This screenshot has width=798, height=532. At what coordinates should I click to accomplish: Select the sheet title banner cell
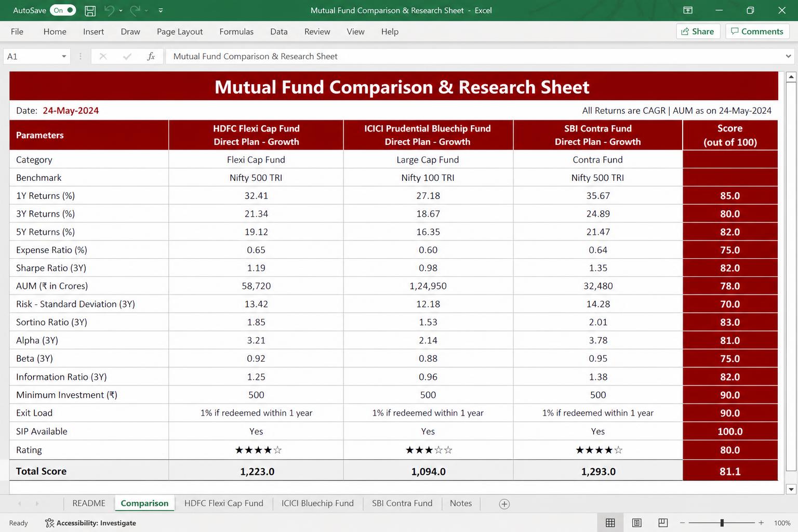(394, 86)
